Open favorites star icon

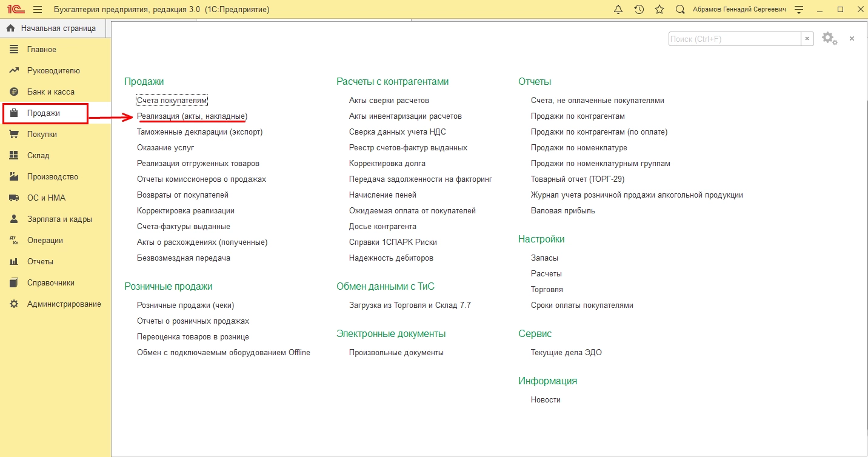659,10
